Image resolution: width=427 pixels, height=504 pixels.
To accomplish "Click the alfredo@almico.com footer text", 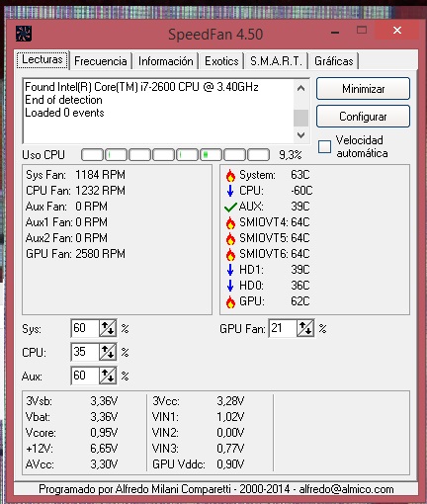I will click(x=346, y=489).
